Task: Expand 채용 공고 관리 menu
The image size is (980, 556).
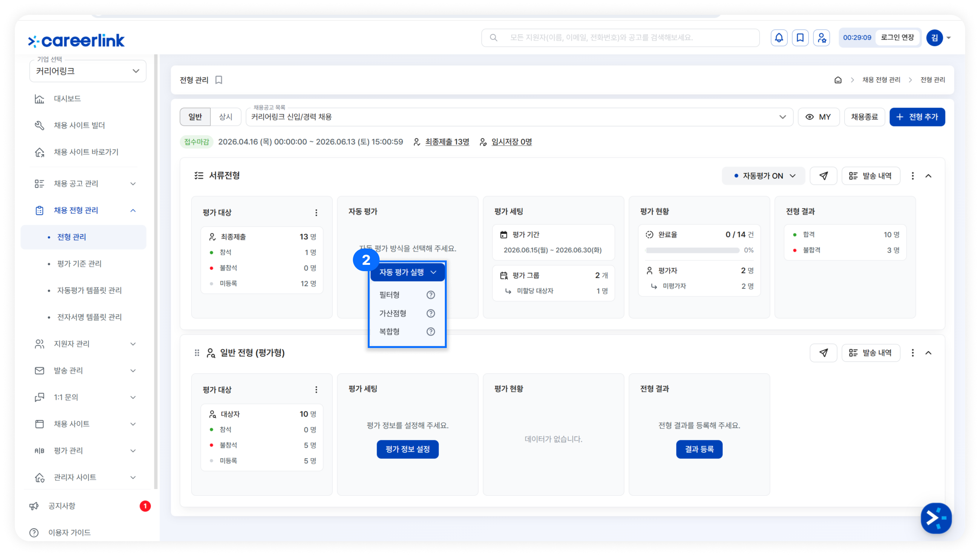Action: [x=83, y=184]
